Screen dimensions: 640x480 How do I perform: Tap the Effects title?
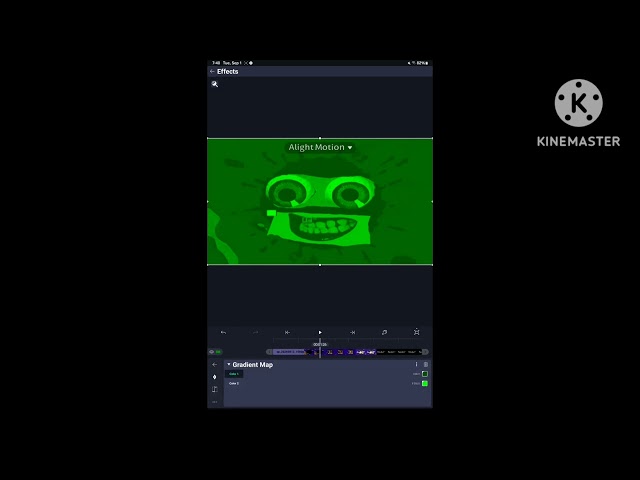(228, 71)
